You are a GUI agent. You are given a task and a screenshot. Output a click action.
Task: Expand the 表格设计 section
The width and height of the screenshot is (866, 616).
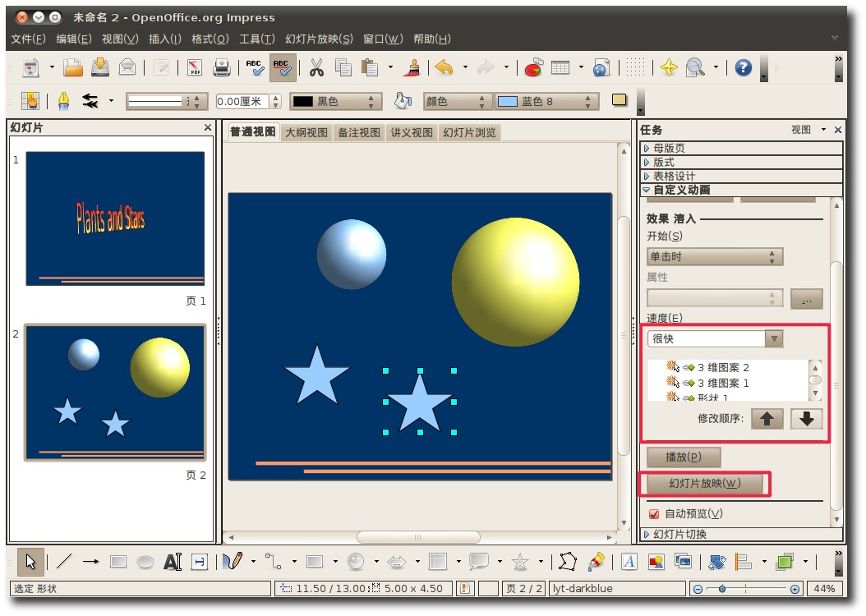741,176
